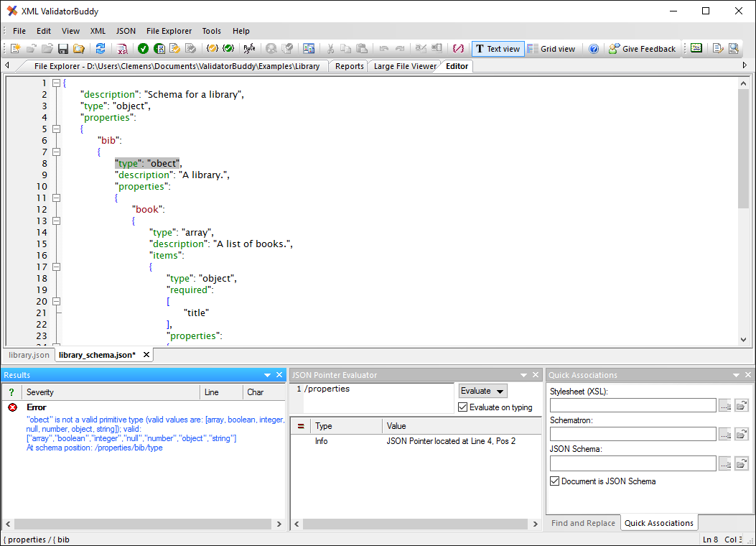
Task: Open Quick Associations panel dropdown arrow
Action: pyautogui.click(x=736, y=375)
